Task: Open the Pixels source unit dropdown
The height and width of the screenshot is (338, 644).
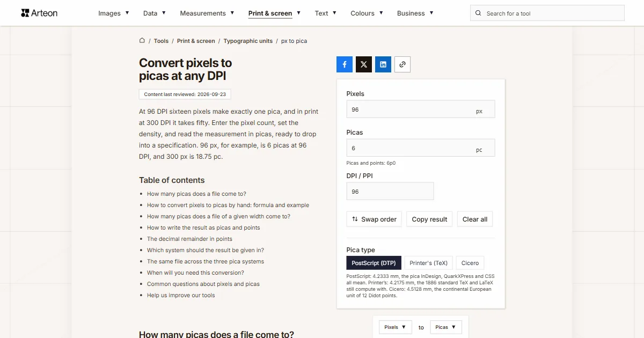Action: 396,327
